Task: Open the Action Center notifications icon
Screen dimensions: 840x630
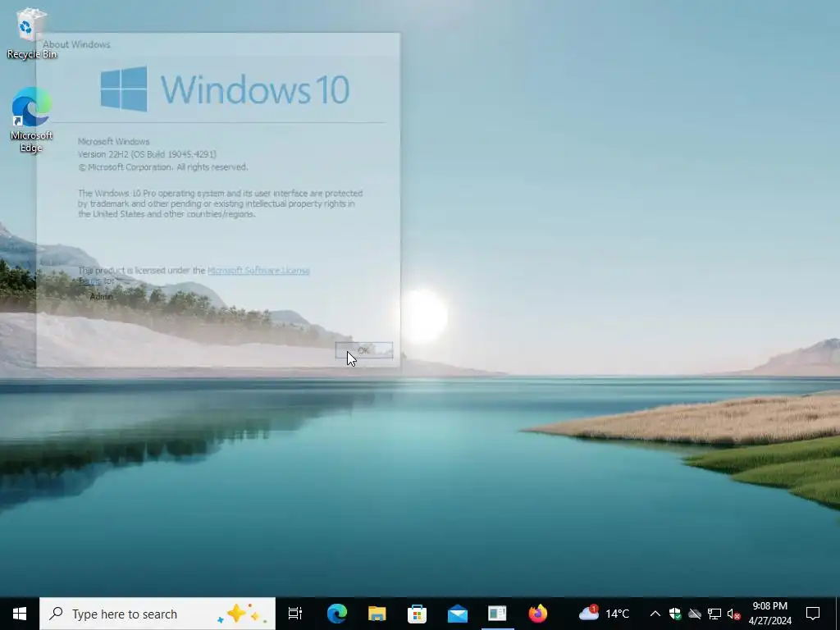Action: [x=813, y=614]
